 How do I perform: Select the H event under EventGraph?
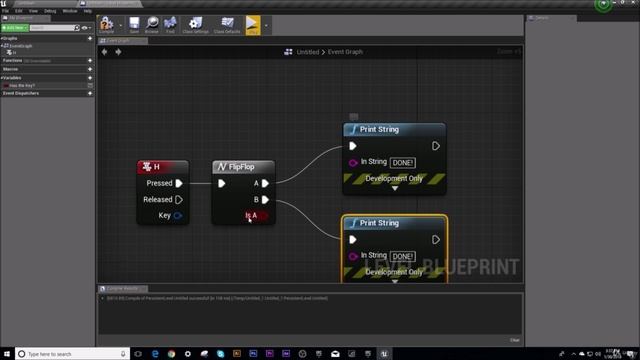12,53
